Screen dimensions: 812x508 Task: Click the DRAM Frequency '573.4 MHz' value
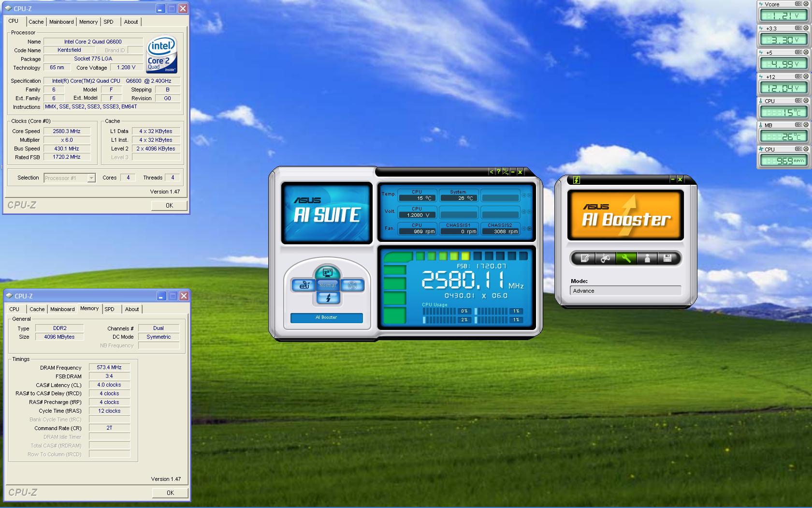tap(109, 367)
